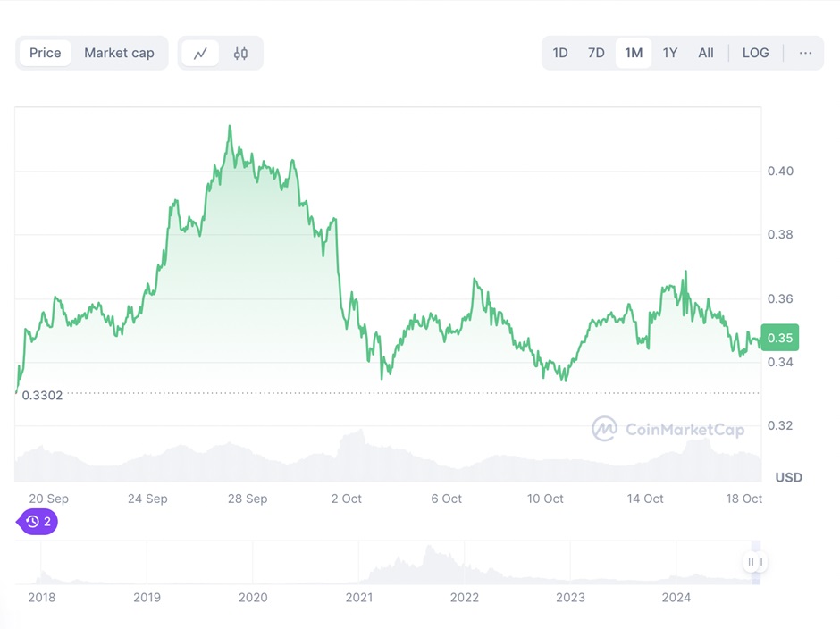The image size is (840, 629).
Task: Click the price peak near 28 Sep
Action: point(230,127)
